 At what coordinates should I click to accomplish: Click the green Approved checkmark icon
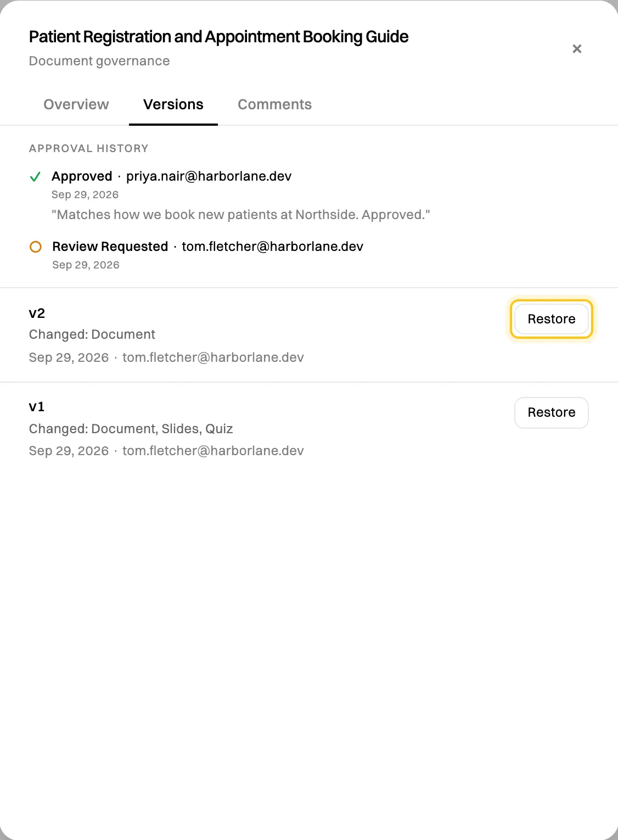[35, 177]
